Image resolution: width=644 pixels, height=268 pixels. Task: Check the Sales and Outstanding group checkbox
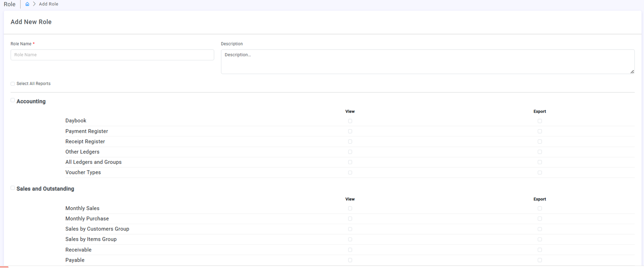(13, 188)
